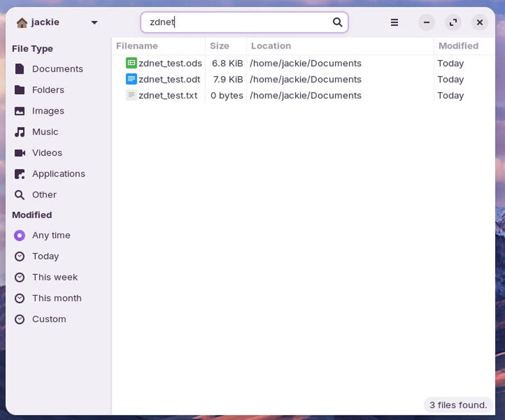Click the Videos camera icon
The image size is (505, 420).
coord(20,153)
